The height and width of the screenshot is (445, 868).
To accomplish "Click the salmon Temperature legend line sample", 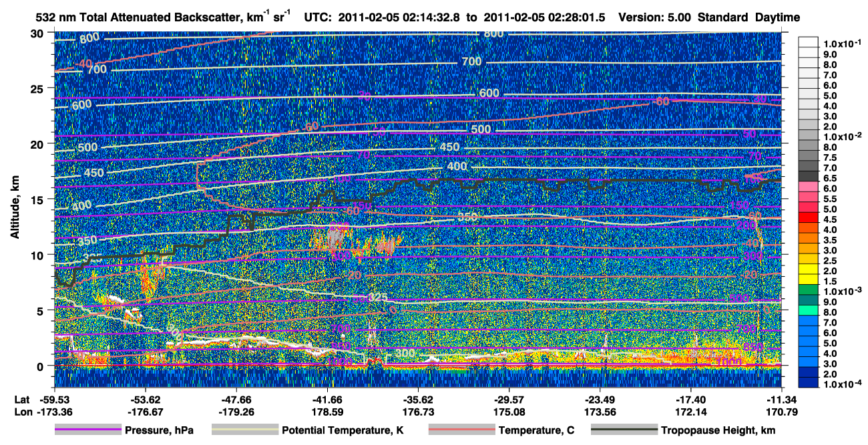I will pos(461,430).
